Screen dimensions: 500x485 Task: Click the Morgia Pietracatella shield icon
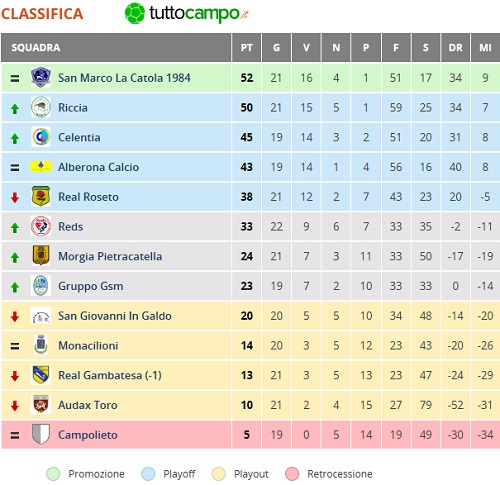click(41, 256)
